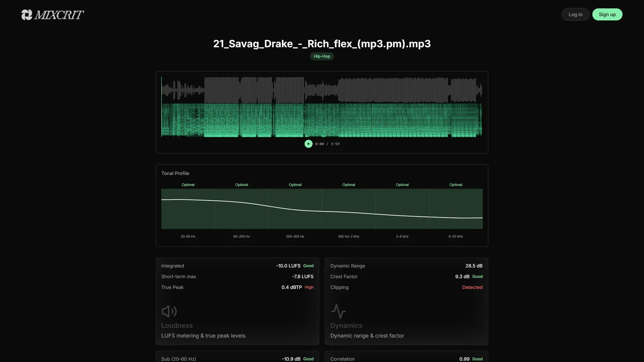Click the Optimal label above 60–200 Hz
The width and height of the screenshot is (644, 362).
(x=241, y=185)
